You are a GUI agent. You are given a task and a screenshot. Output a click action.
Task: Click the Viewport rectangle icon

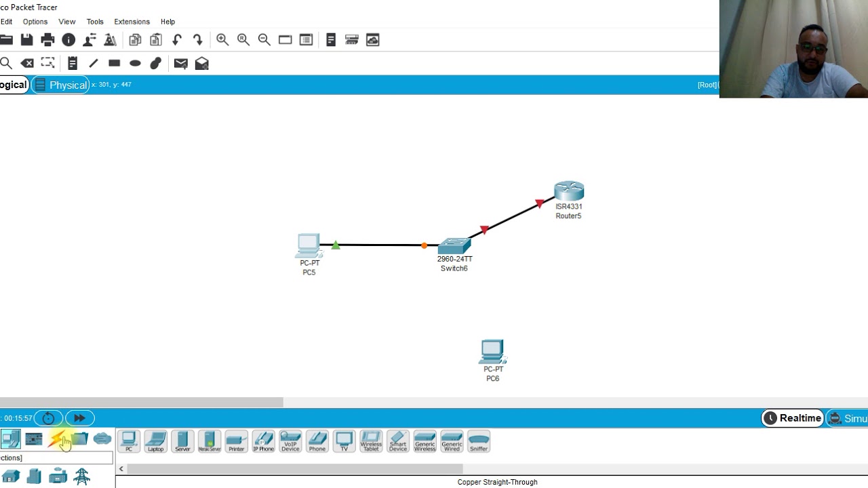click(x=285, y=40)
